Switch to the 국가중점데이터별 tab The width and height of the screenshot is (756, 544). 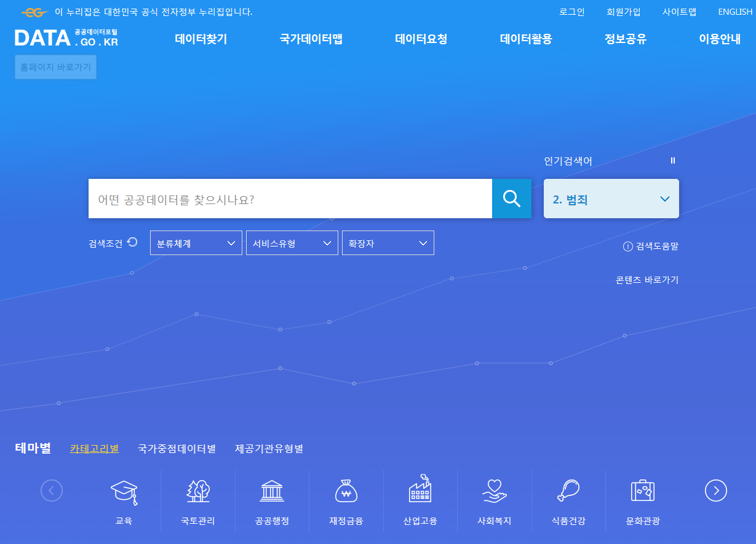click(177, 449)
